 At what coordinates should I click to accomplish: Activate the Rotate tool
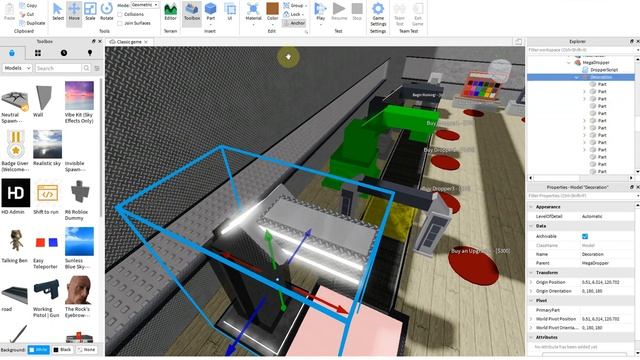tap(107, 12)
